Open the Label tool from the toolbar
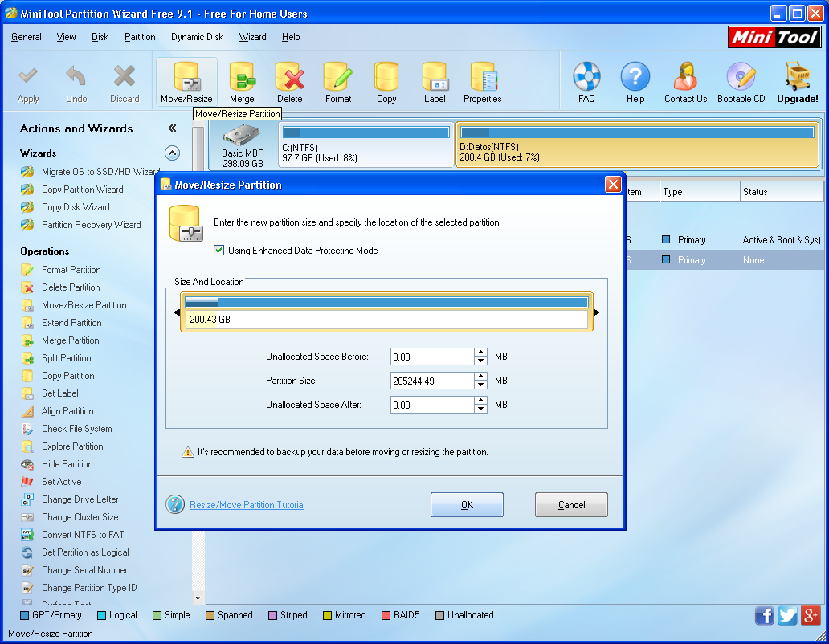829x644 pixels. point(435,81)
